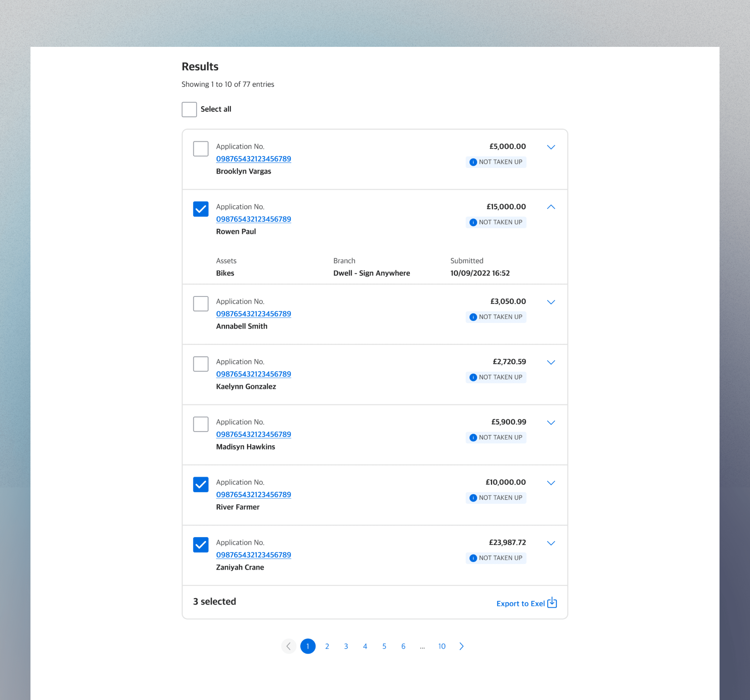The width and height of the screenshot is (750, 700).
Task: Click the '3 selected' count text
Action: pyautogui.click(x=214, y=602)
